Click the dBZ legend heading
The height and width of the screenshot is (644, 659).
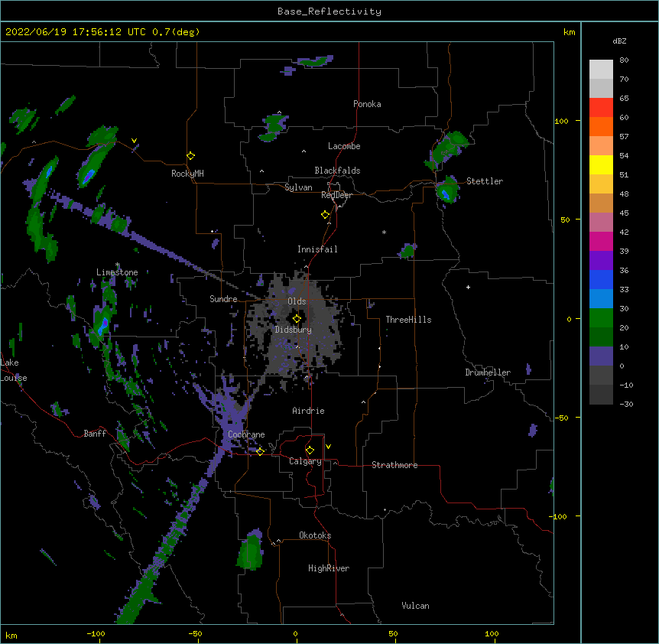pyautogui.click(x=619, y=41)
